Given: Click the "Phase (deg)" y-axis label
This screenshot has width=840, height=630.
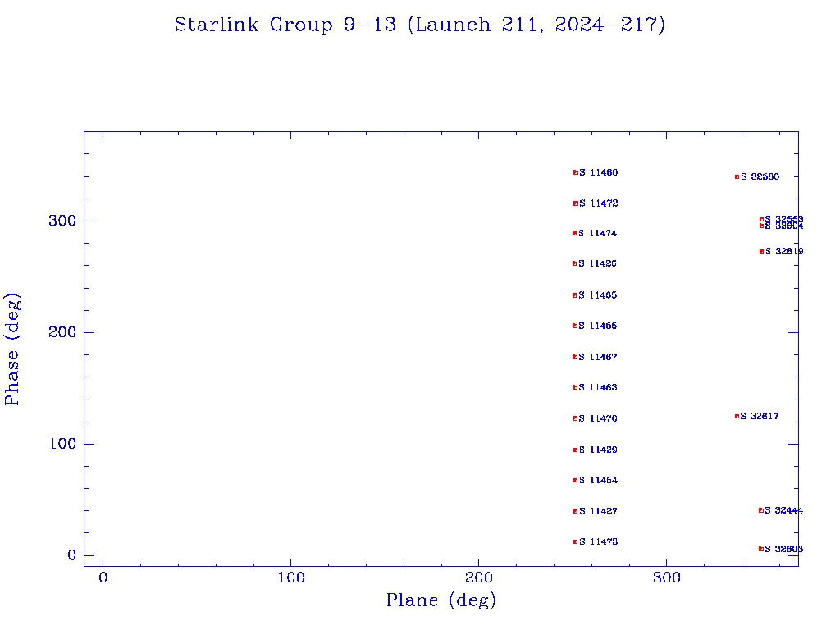Looking at the screenshot, I should (x=12, y=349).
